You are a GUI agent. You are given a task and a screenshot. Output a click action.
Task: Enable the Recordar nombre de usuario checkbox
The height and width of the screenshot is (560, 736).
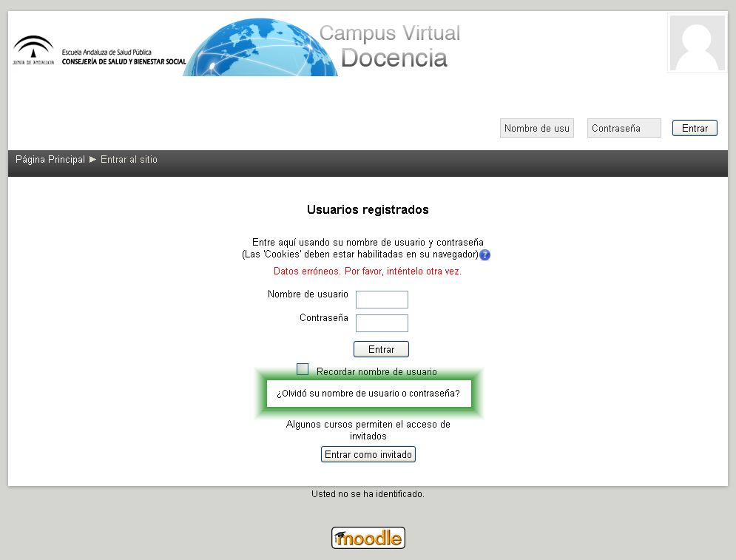tap(303, 369)
